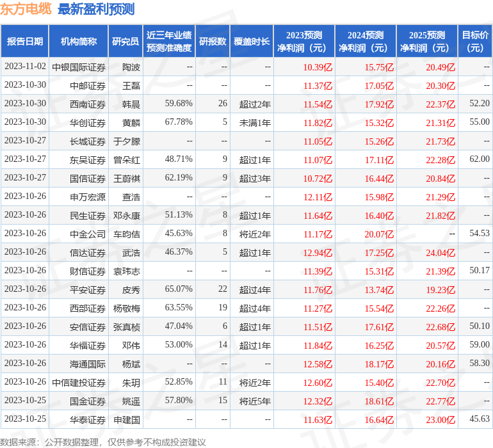Click target price 45.63
Screen dimensions: 493x448
tap(480, 419)
